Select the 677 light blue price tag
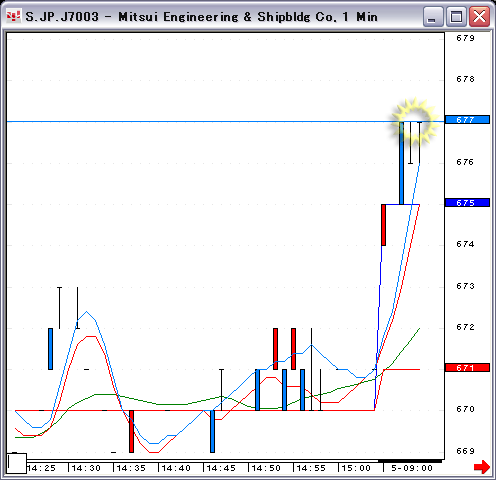The height and width of the screenshot is (480, 496). [x=467, y=120]
